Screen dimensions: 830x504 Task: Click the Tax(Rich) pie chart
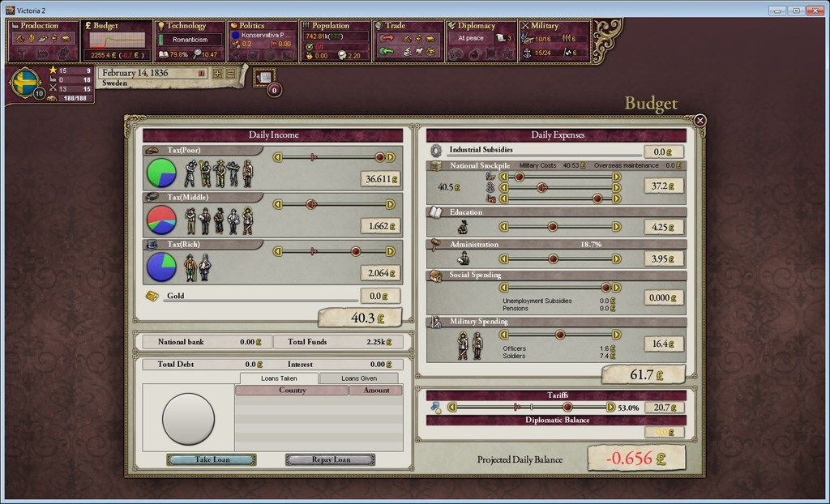click(x=161, y=267)
